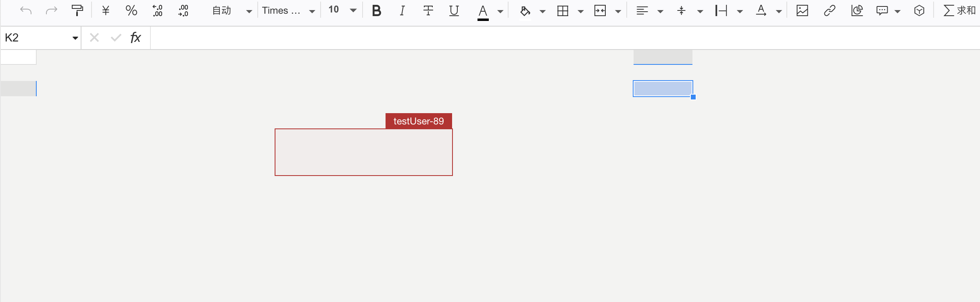
Task: Select the highlighted blue cell K2
Action: pyautogui.click(x=663, y=89)
